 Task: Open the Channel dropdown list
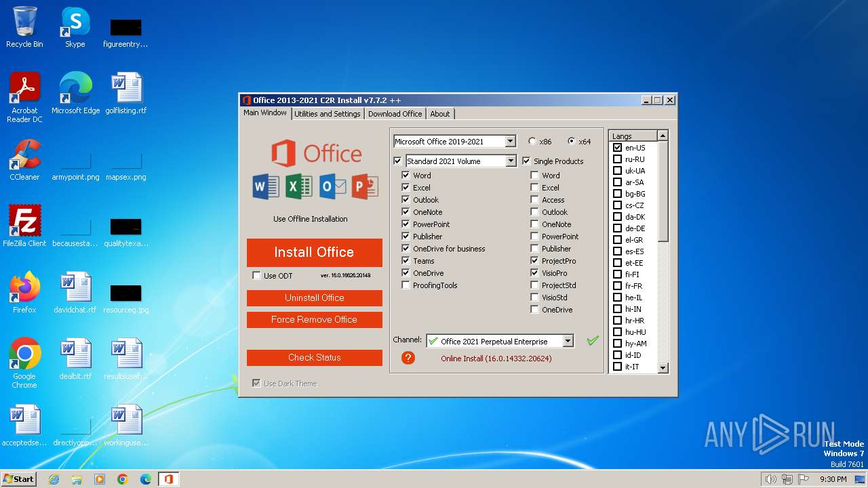pos(568,342)
